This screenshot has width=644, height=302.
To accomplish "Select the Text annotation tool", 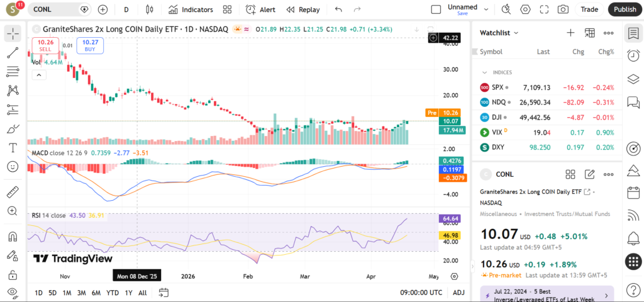I will click(13, 148).
